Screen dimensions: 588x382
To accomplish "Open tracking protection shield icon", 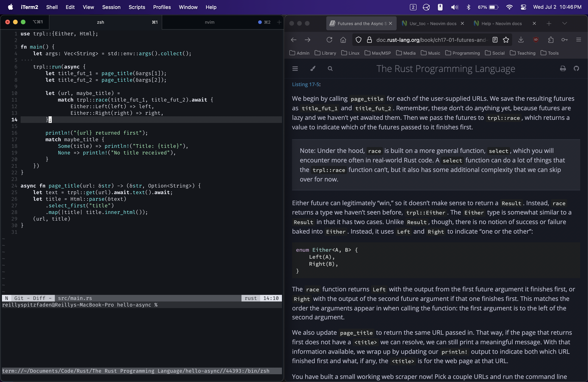I will [359, 40].
